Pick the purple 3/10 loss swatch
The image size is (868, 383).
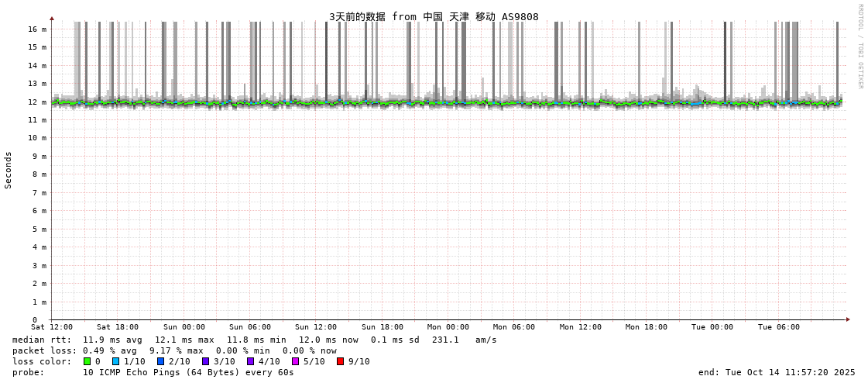(205, 361)
